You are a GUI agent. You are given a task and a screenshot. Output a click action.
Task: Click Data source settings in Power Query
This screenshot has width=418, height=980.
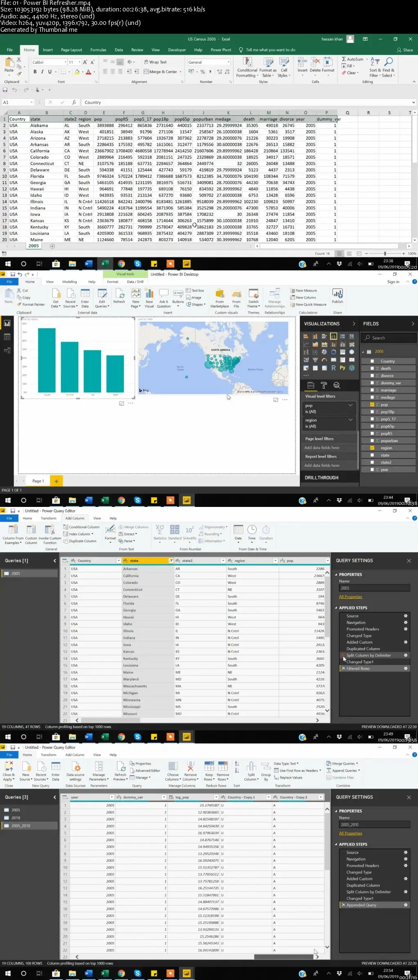pyautogui.click(x=76, y=771)
